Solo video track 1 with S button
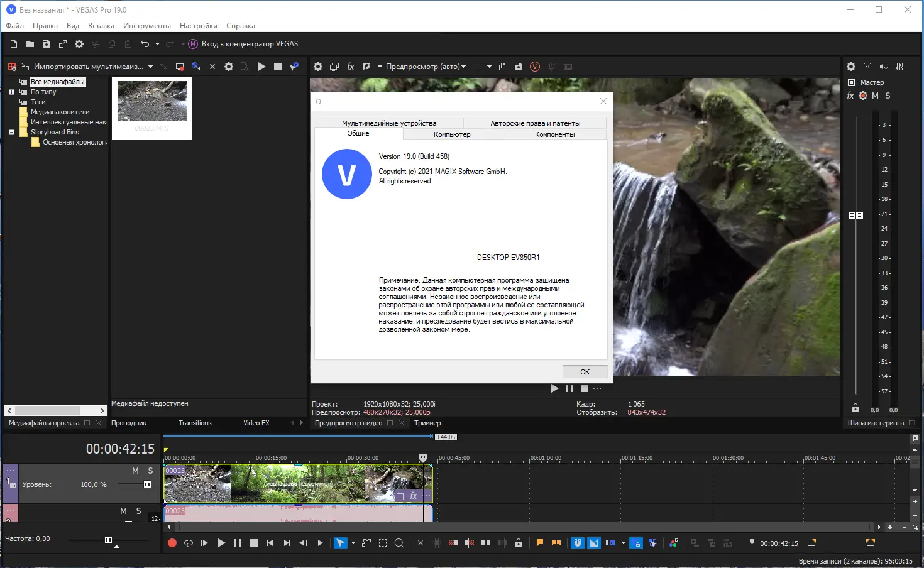Viewport: 924px width, 568px height. (x=150, y=471)
